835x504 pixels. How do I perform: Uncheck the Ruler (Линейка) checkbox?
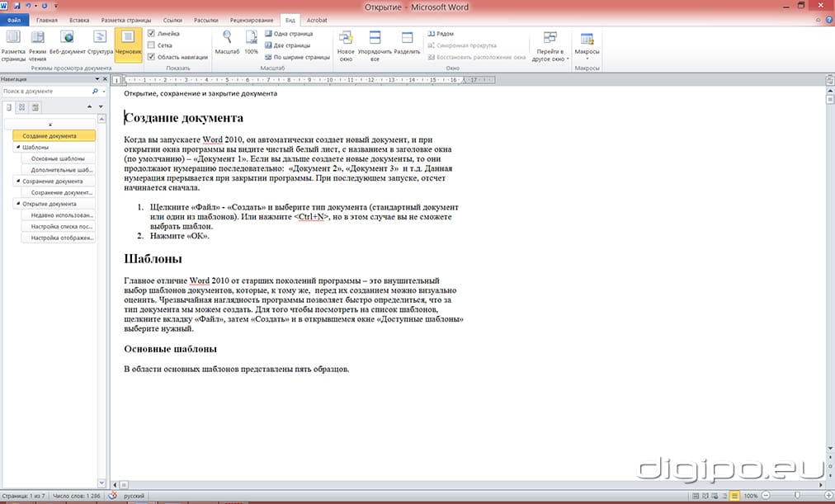151,34
